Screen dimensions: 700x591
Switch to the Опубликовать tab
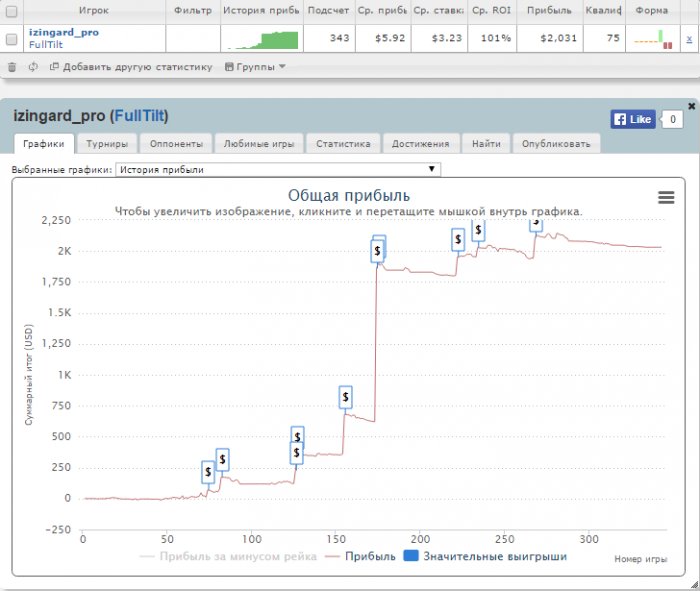(556, 144)
